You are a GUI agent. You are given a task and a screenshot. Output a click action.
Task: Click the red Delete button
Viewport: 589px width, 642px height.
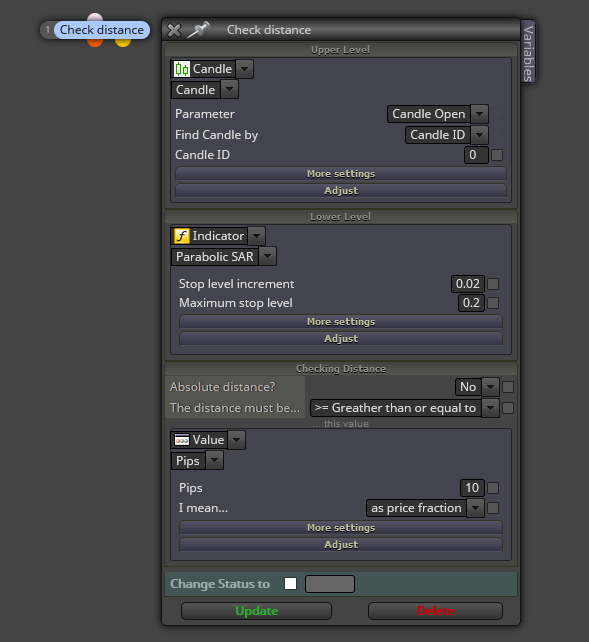tap(436, 611)
